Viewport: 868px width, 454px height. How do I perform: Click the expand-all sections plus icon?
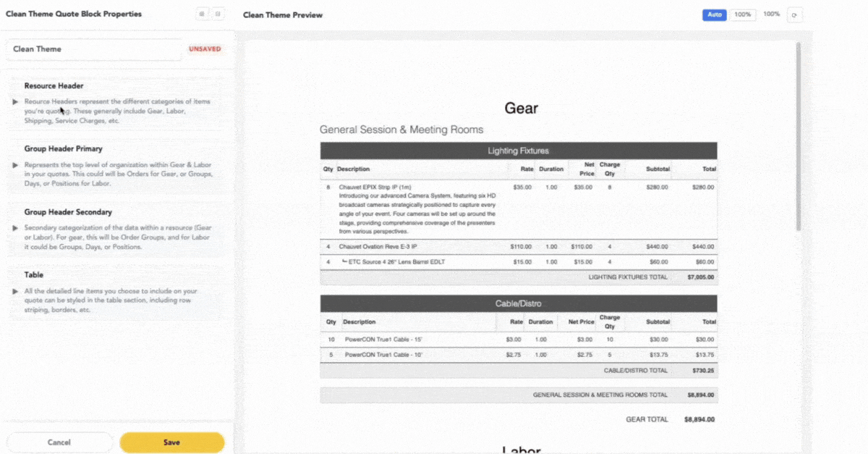(202, 14)
